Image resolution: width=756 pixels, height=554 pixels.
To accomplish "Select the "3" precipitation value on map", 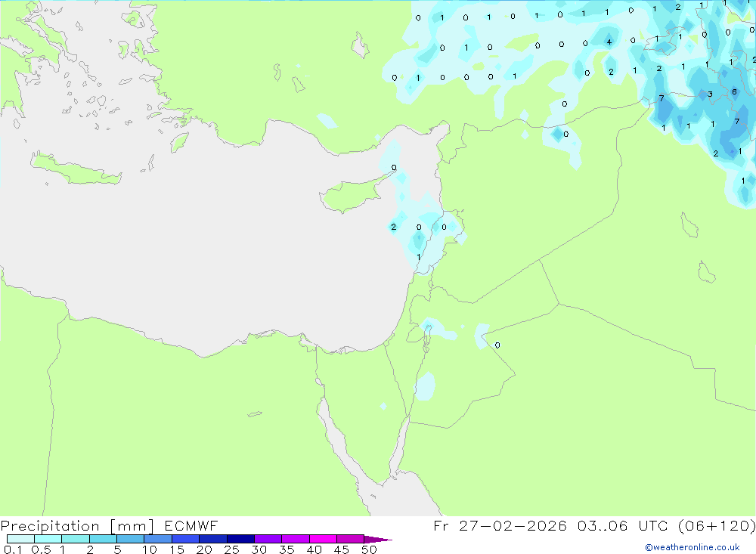I will click(x=710, y=94).
